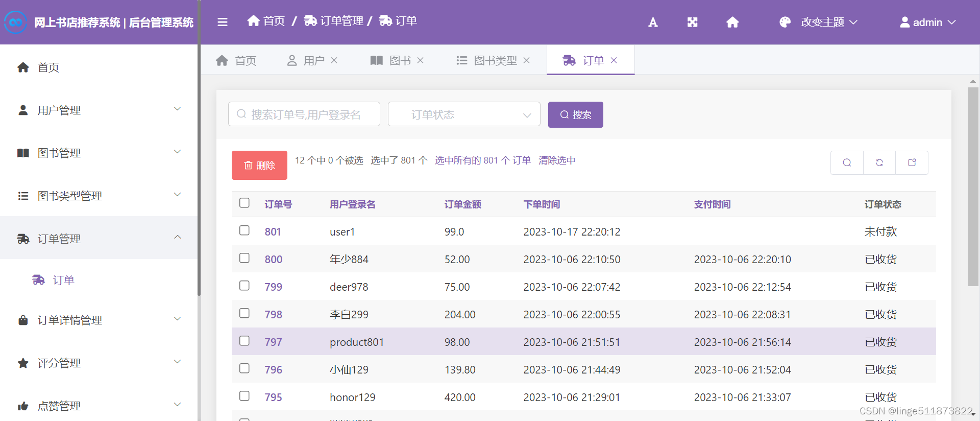Image resolution: width=980 pixels, height=421 pixels.
Task: Click the list icon beside 图书类型管理
Action: [x=23, y=196]
